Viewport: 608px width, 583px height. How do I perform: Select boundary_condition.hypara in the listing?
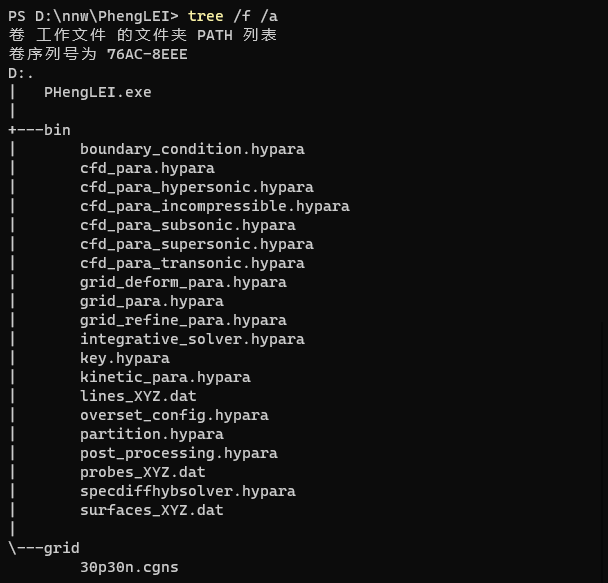tap(192, 149)
